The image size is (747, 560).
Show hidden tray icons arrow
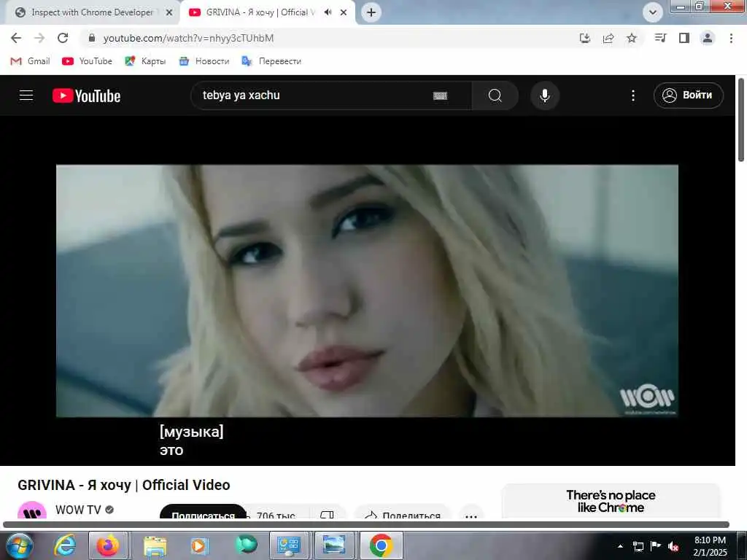point(620,546)
